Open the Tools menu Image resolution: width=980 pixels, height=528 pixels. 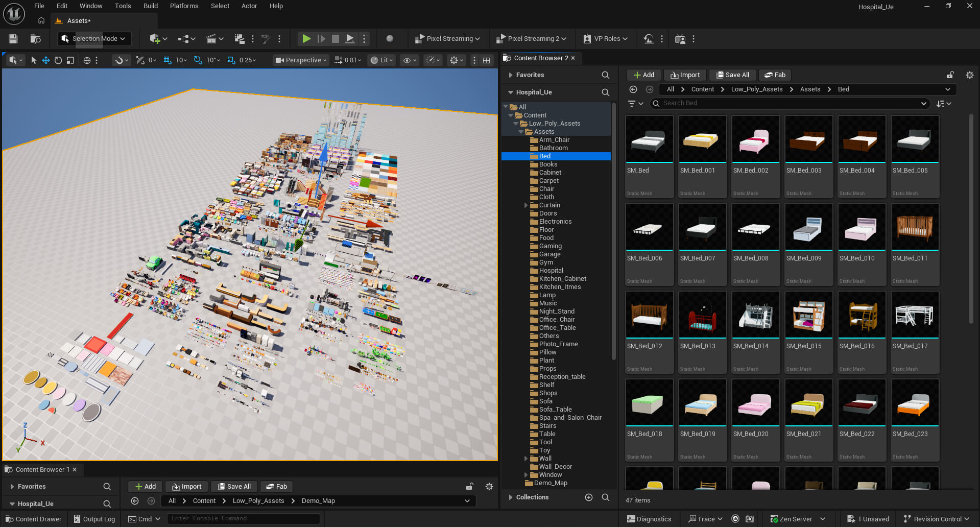(123, 6)
